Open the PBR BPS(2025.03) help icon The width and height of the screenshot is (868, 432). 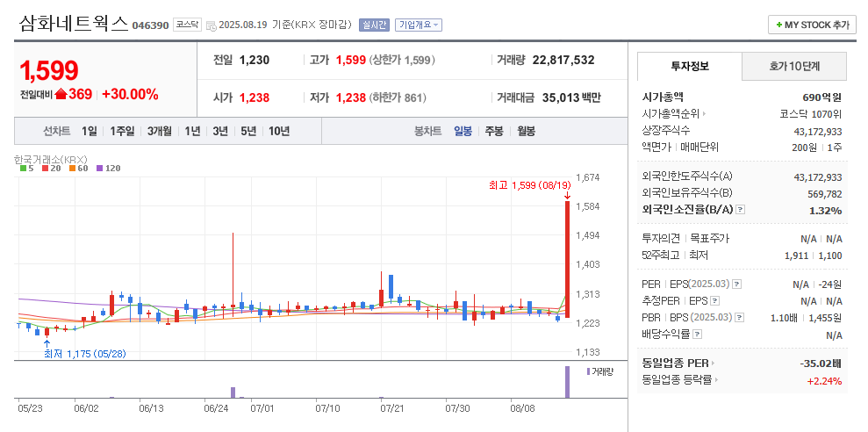pyautogui.click(x=739, y=317)
